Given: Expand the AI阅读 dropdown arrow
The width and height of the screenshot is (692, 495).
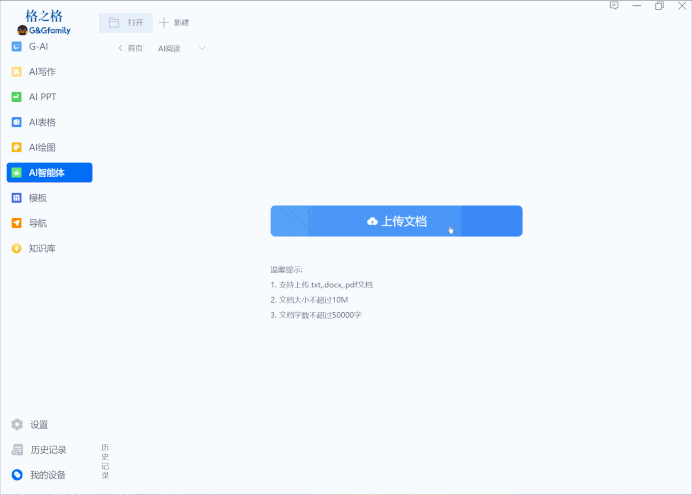Looking at the screenshot, I should click(x=202, y=48).
